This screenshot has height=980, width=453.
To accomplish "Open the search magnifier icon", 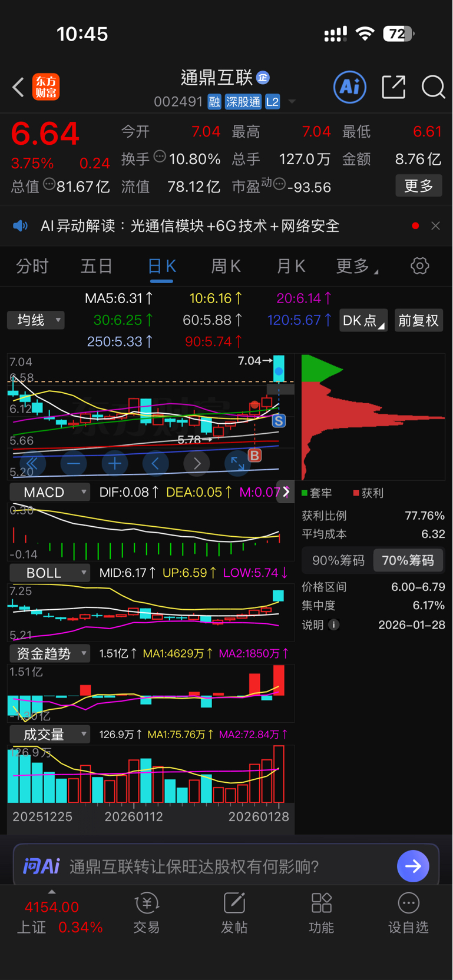I will 433,87.
